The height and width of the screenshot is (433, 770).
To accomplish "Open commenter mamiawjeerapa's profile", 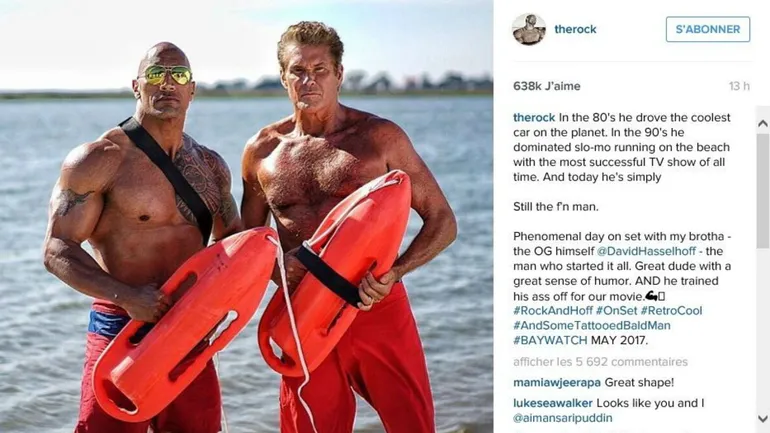I will pos(557,382).
